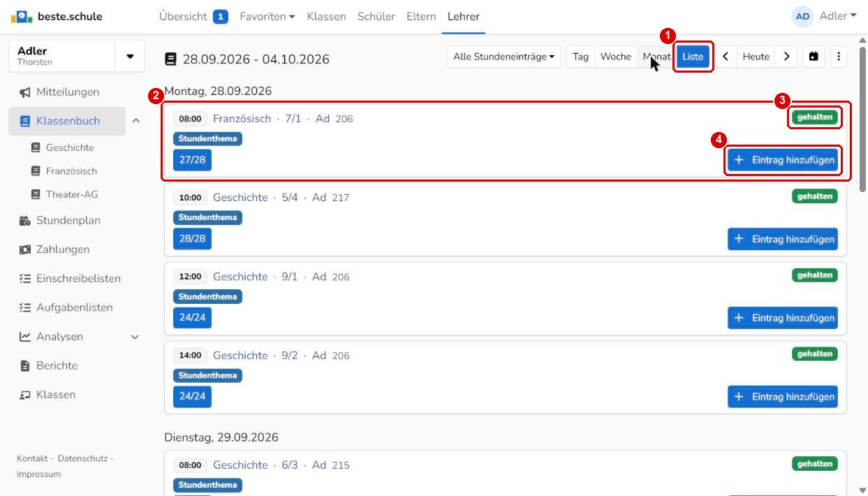Select the Liste view
868x496 pixels.
tap(693, 57)
